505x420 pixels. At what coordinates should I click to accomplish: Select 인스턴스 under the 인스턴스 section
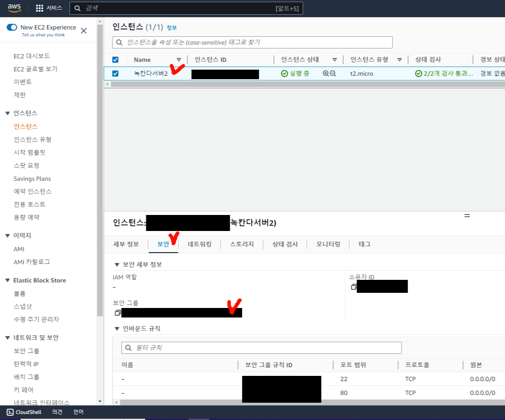click(26, 126)
